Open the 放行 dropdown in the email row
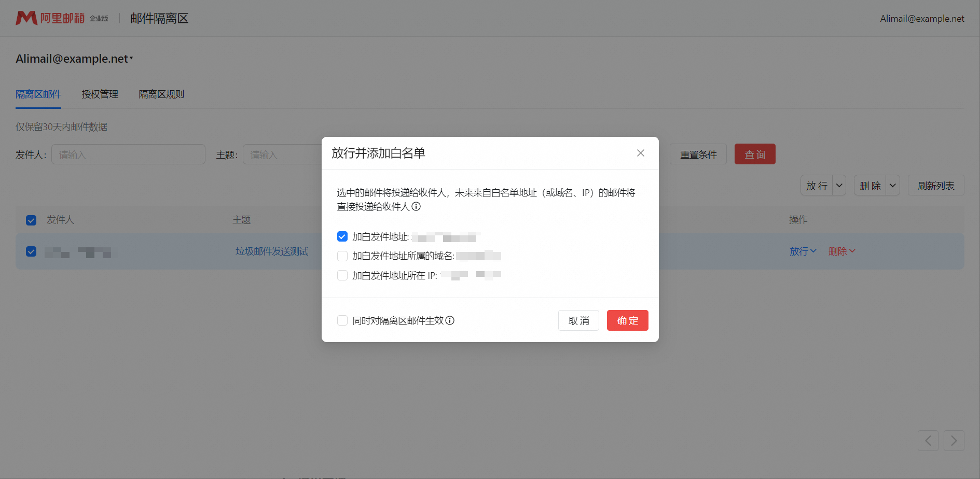This screenshot has height=479, width=980. pyautogui.click(x=802, y=251)
